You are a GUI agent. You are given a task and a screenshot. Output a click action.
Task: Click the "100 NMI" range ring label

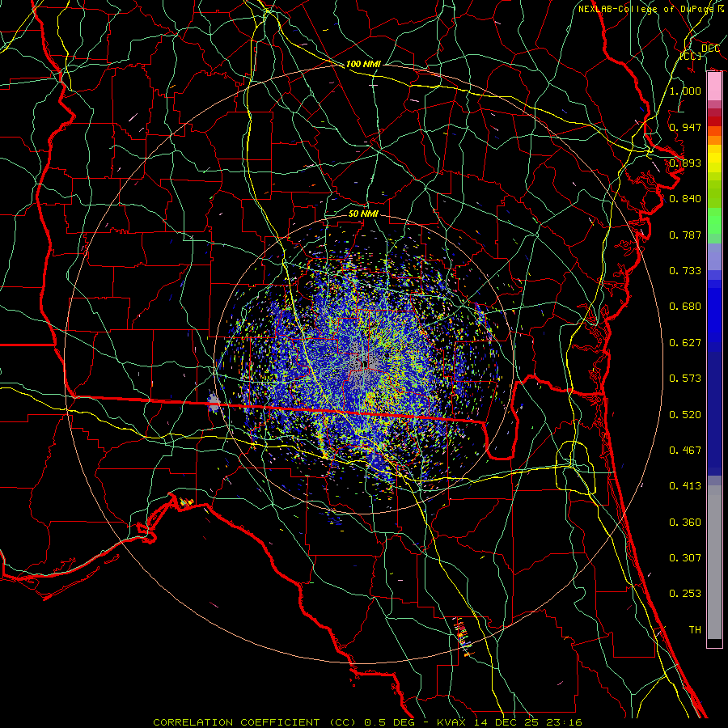(x=363, y=64)
